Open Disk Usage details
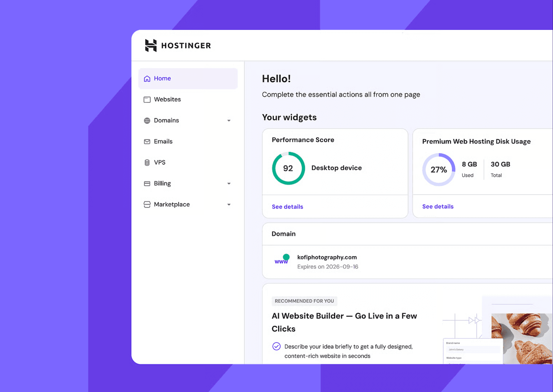The width and height of the screenshot is (553, 392). (x=438, y=206)
